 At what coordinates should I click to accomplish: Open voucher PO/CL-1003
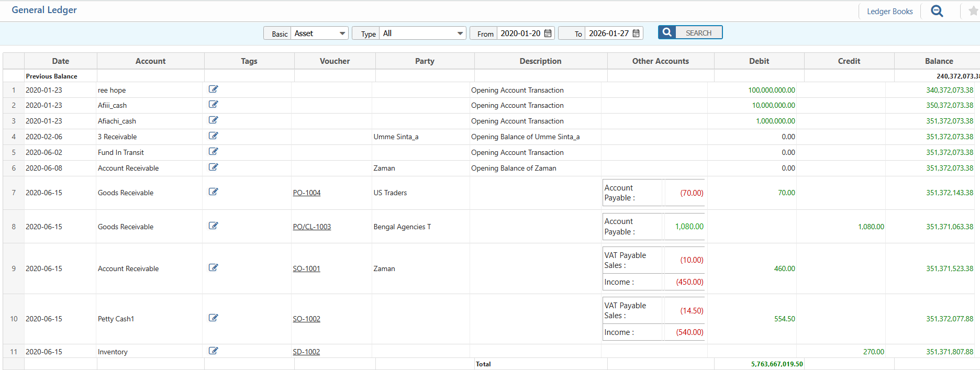coord(311,227)
